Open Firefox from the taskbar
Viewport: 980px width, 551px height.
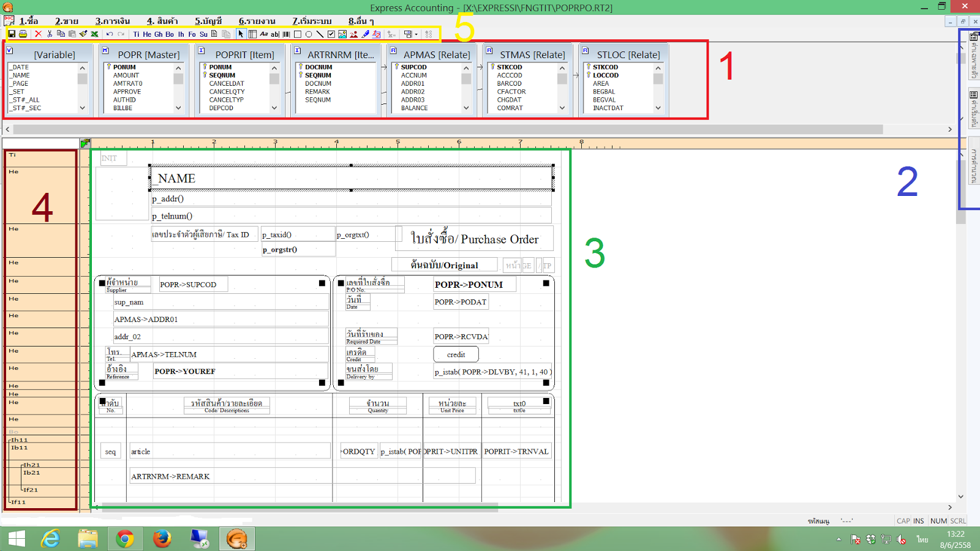click(162, 539)
